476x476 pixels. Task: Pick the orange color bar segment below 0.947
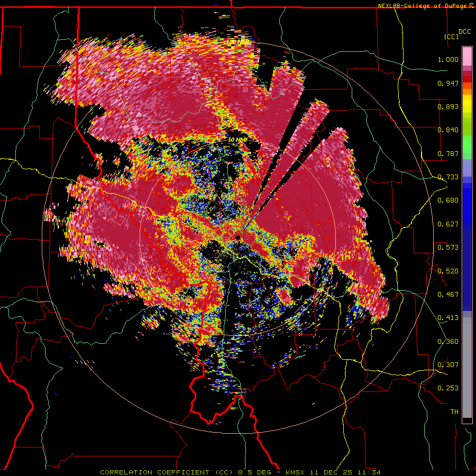point(467,86)
